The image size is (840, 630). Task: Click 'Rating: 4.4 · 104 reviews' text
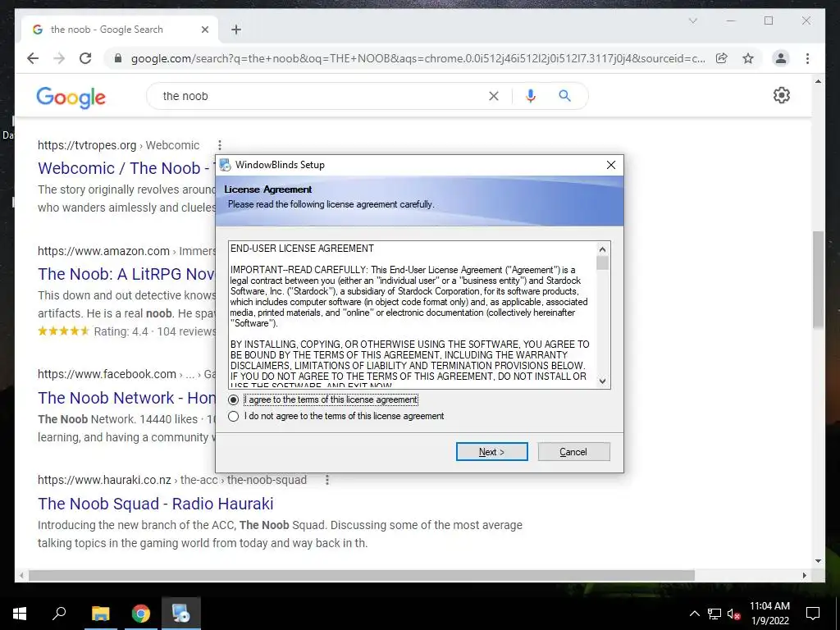click(154, 331)
